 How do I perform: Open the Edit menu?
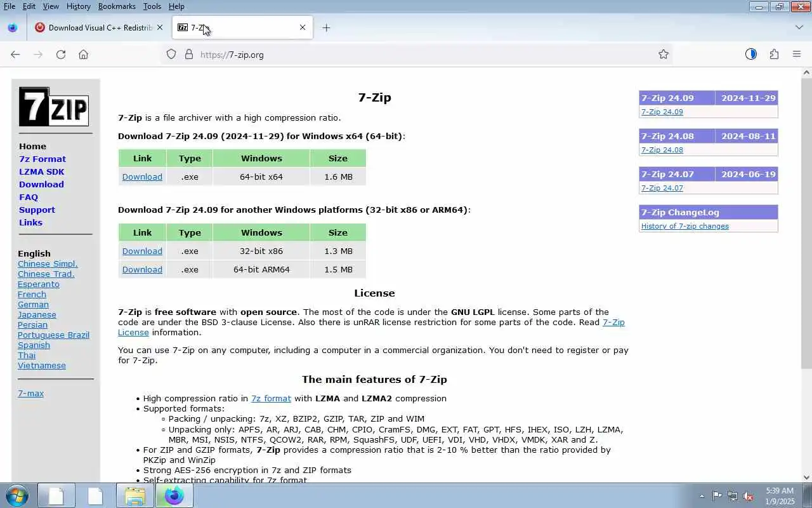coord(29,6)
